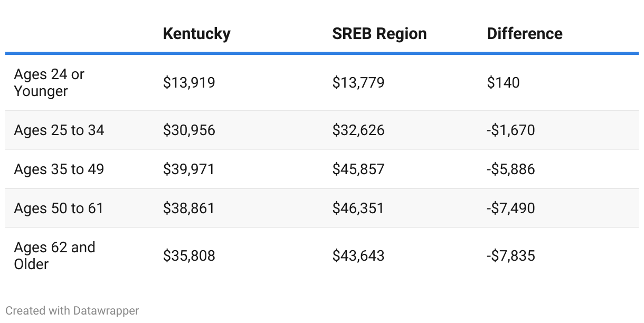Open the Created with Datawrapper link
Image resolution: width=644 pixels, height=323 pixels.
(x=72, y=310)
